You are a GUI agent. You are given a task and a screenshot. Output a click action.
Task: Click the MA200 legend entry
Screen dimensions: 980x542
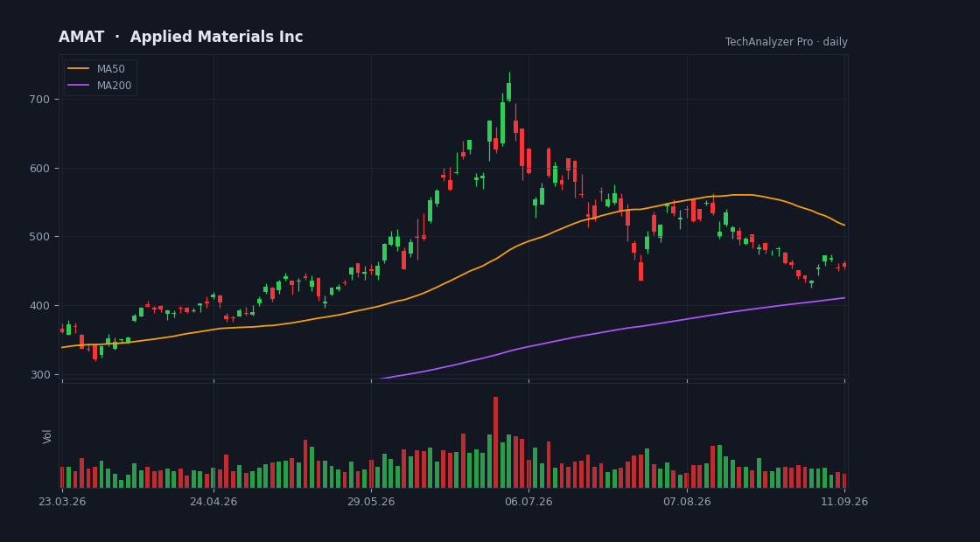tap(100, 86)
